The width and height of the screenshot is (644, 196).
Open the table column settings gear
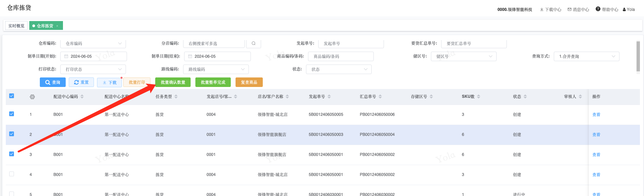coord(32,97)
